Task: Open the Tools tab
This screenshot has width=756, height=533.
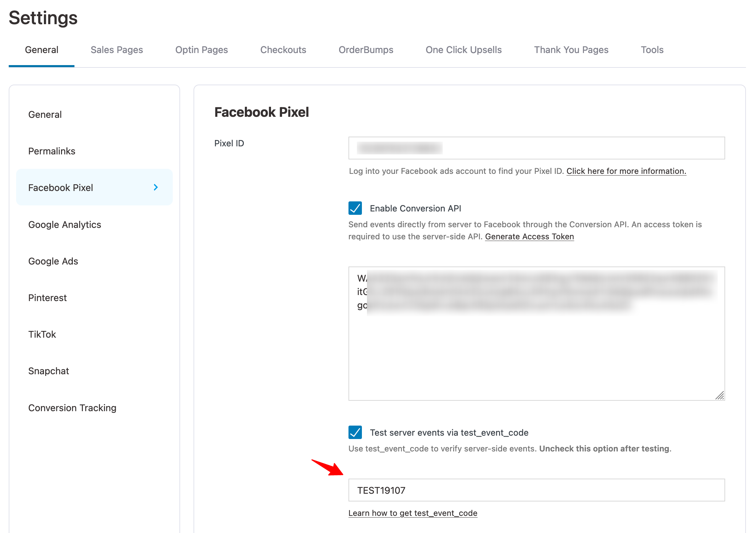Action: click(652, 50)
